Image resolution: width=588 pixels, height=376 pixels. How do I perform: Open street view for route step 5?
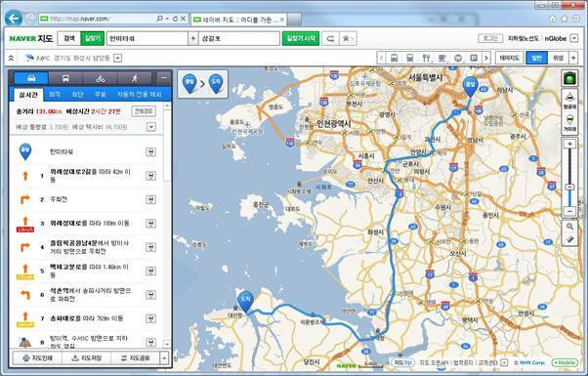click(x=150, y=271)
